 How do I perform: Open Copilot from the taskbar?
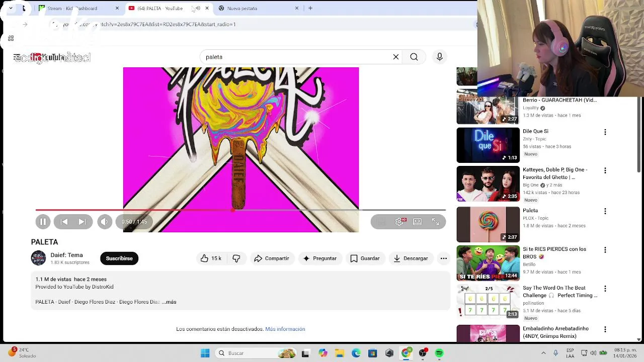(323, 353)
